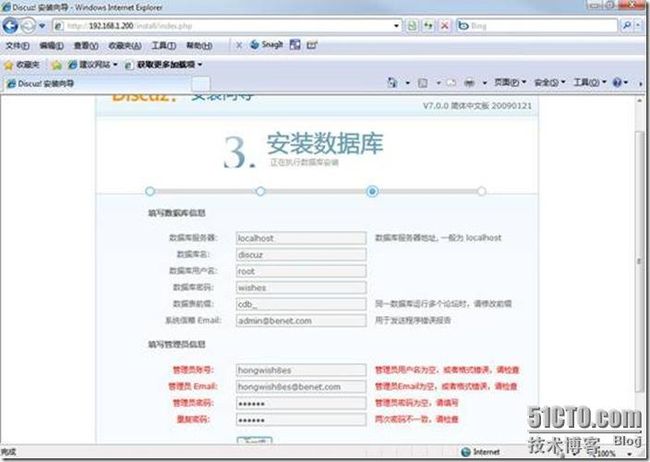Screen dimensions: 650x462
Task: Close the Snagit toolbar with the X
Action: [x=239, y=45]
